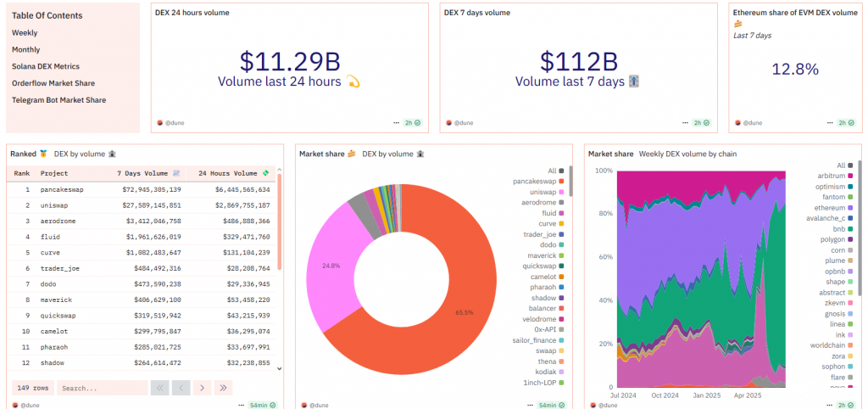Click the 1inch-LOP color dot in pie legend
The width and height of the screenshot is (868, 409).
562,383
